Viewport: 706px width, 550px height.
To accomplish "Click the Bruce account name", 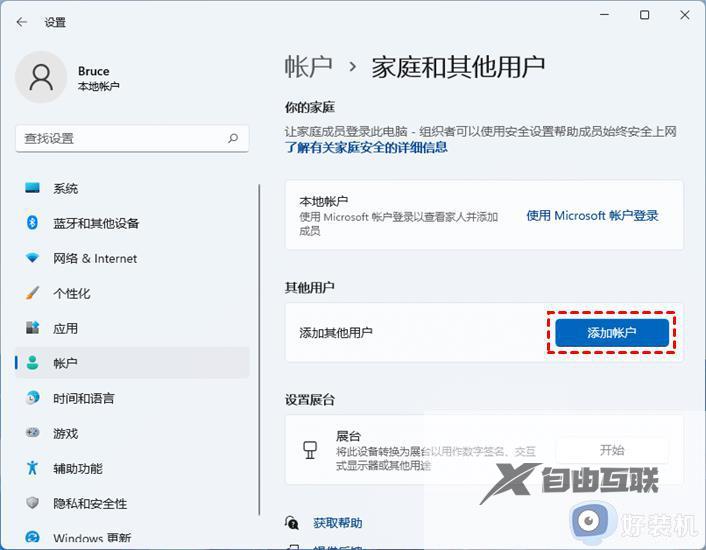I will (x=94, y=71).
